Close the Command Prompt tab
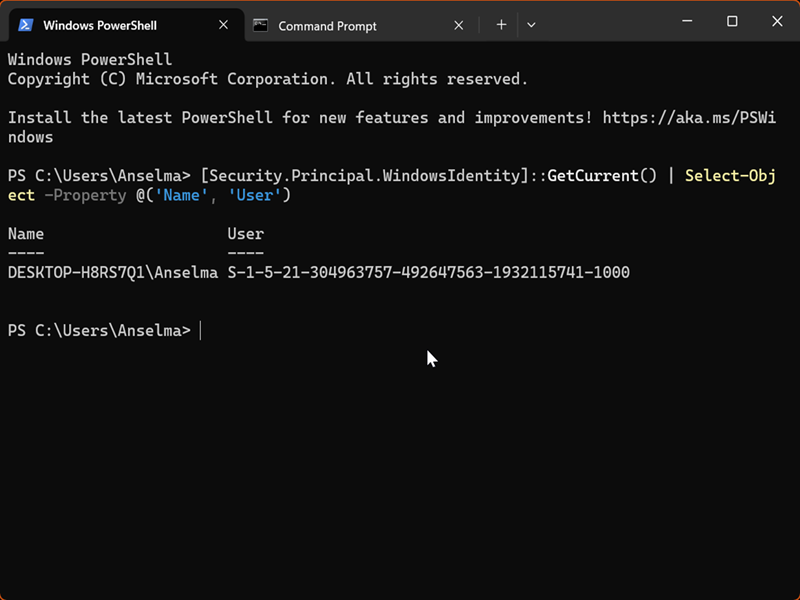The image size is (800, 600). (459, 25)
